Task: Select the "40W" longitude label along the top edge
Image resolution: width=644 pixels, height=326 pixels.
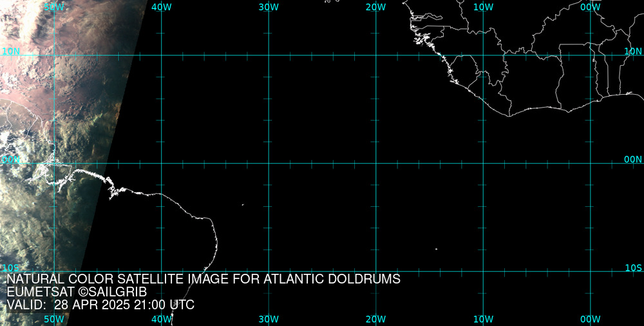Action: (x=162, y=7)
